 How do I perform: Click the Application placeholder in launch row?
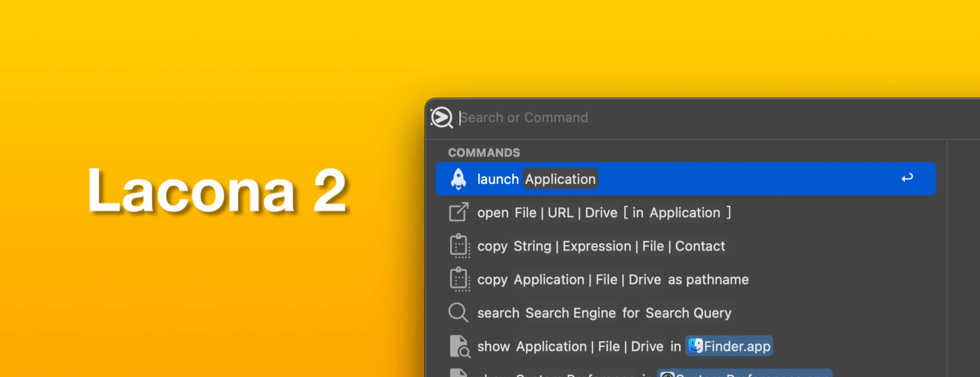[560, 179]
